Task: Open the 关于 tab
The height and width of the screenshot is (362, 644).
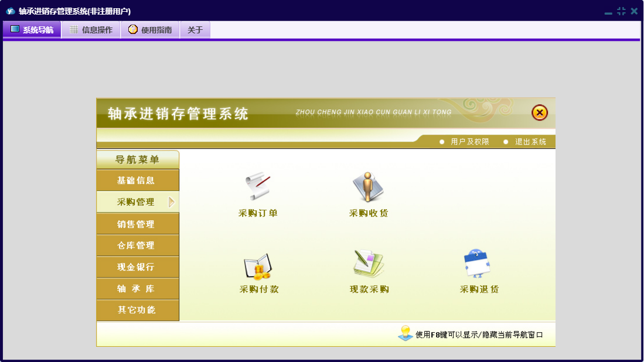Action: tap(195, 29)
